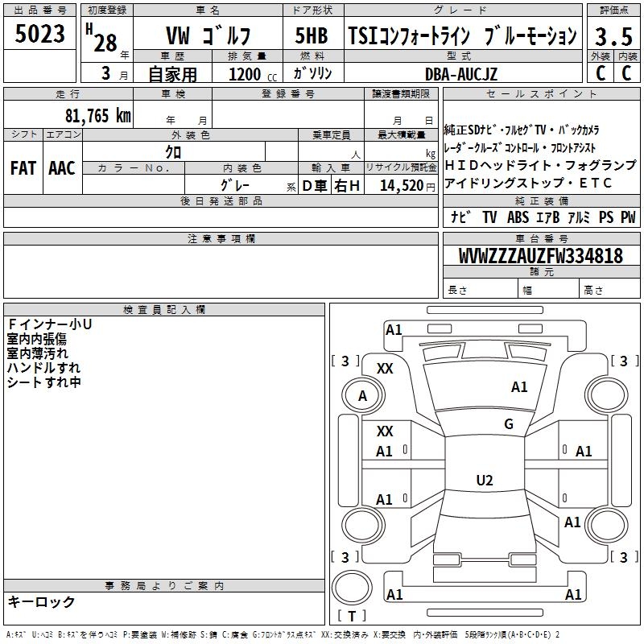644x644 pixels.
Task: Select inspector note ハンドルすれ
Action: [43, 368]
